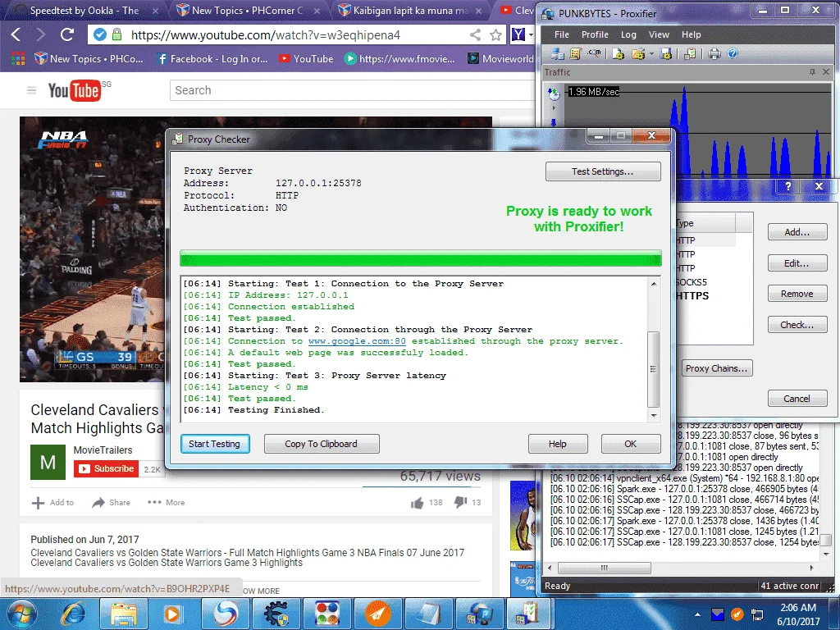
Task: Open Windows Start button
Action: pos(22,614)
